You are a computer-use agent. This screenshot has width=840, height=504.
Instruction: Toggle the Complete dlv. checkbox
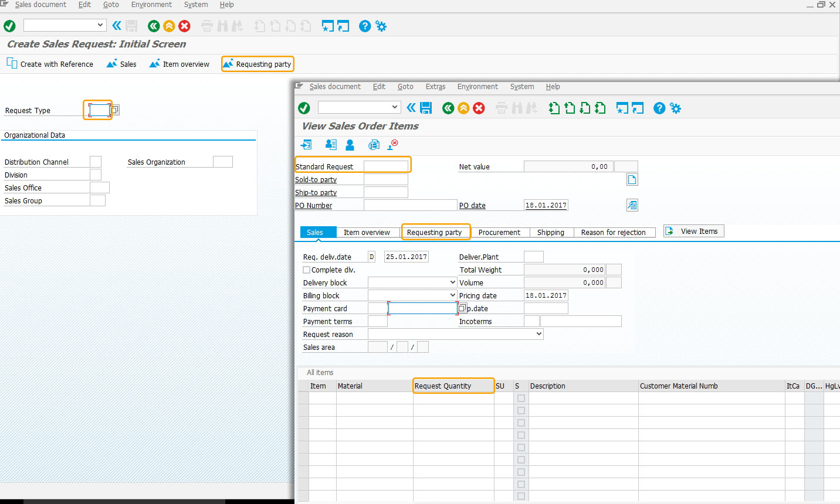[306, 270]
